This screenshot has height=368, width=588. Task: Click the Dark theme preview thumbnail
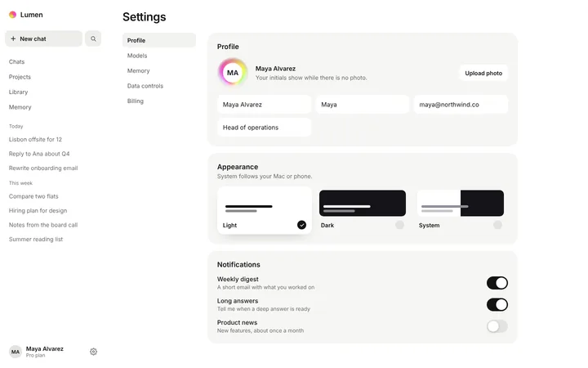coord(363,203)
